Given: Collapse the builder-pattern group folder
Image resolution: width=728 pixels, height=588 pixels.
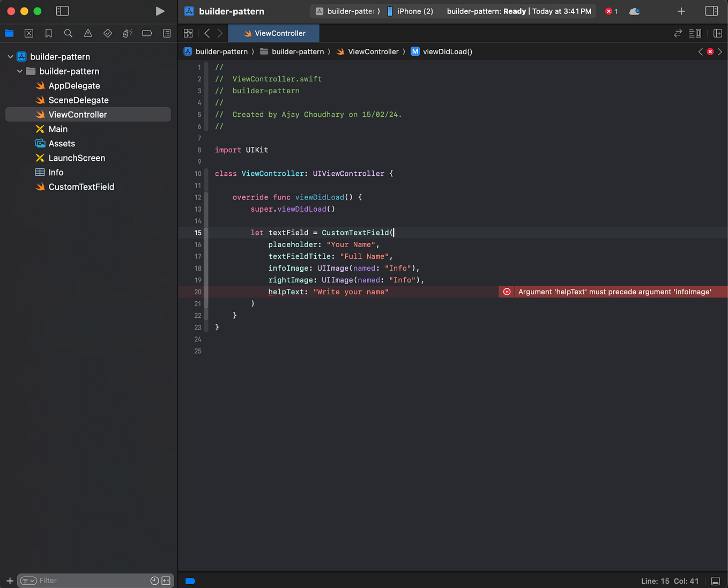Looking at the screenshot, I should (x=20, y=71).
